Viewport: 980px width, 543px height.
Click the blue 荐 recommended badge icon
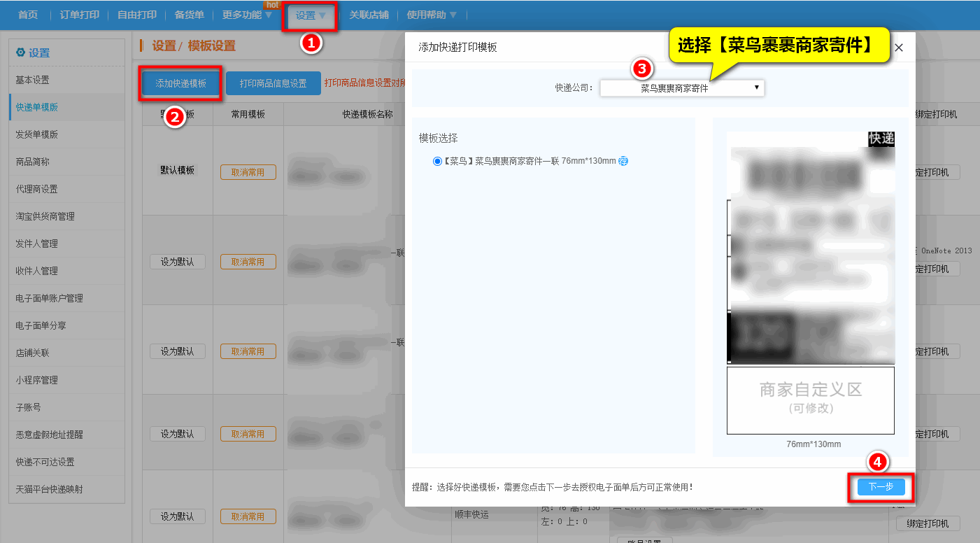tap(623, 161)
